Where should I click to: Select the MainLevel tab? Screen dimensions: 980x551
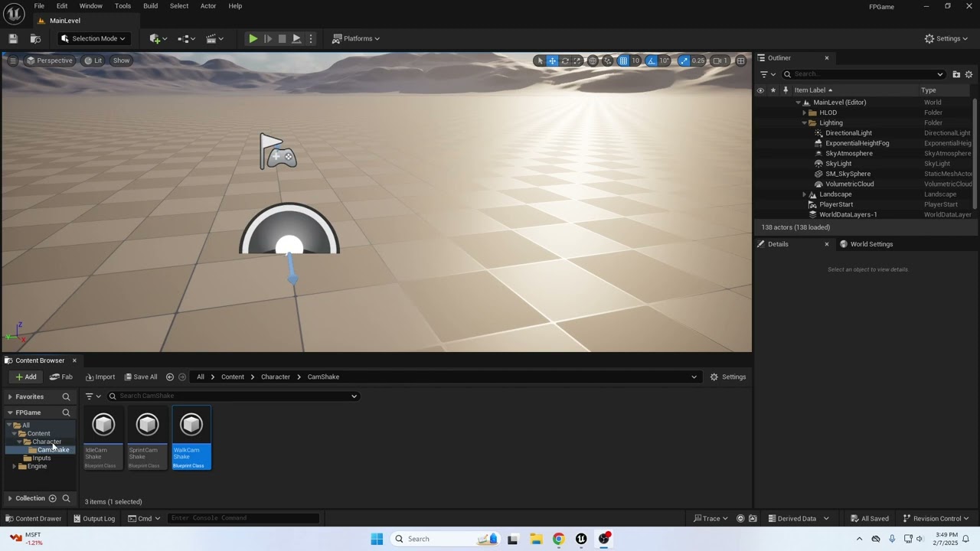pos(64,21)
